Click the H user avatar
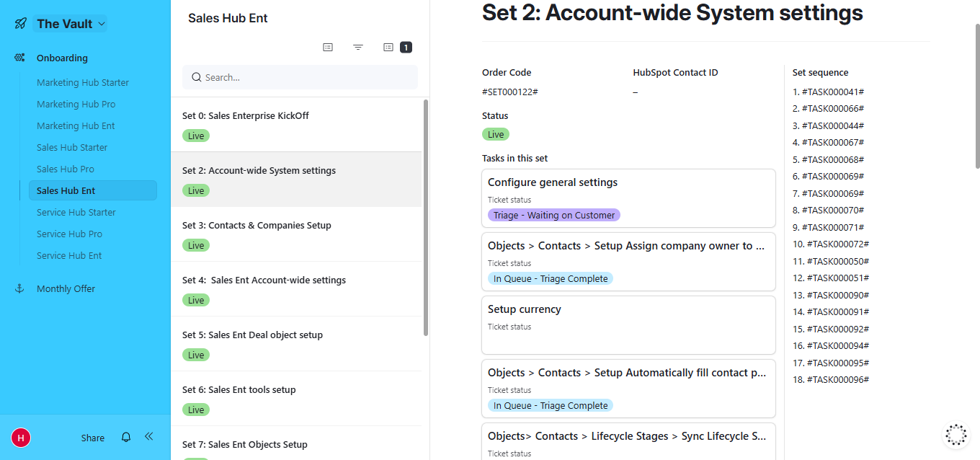This screenshot has height=460, width=980. [x=21, y=438]
